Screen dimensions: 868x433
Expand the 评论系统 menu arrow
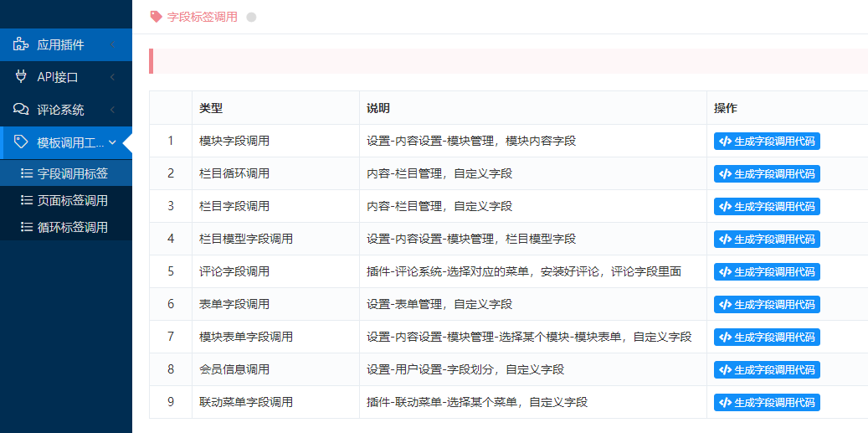point(112,110)
